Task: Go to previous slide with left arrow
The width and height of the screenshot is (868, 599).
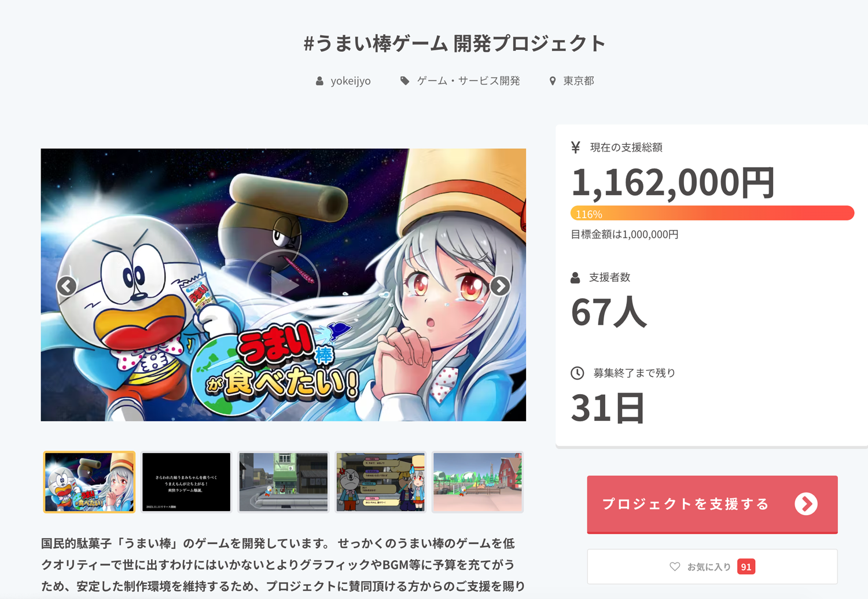Action: pyautogui.click(x=67, y=286)
